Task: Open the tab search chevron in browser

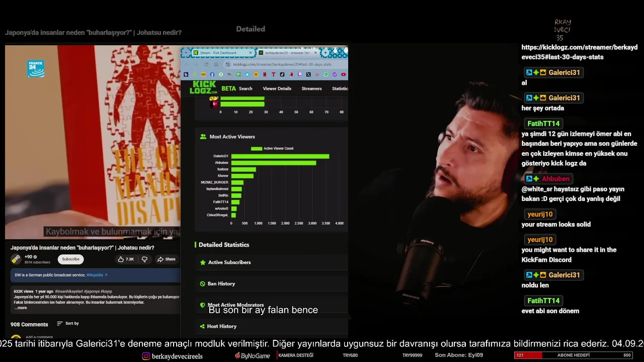Action: click(x=186, y=53)
